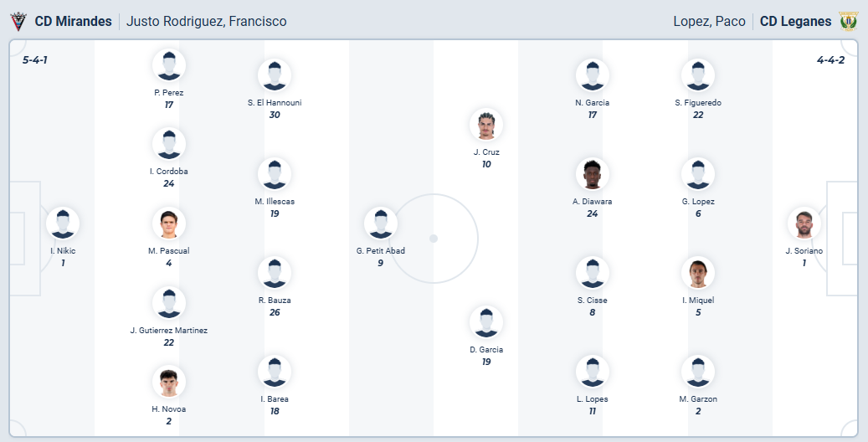Click J. Cruz's player photo
Screen dimensions: 868x442
pyautogui.click(x=486, y=125)
